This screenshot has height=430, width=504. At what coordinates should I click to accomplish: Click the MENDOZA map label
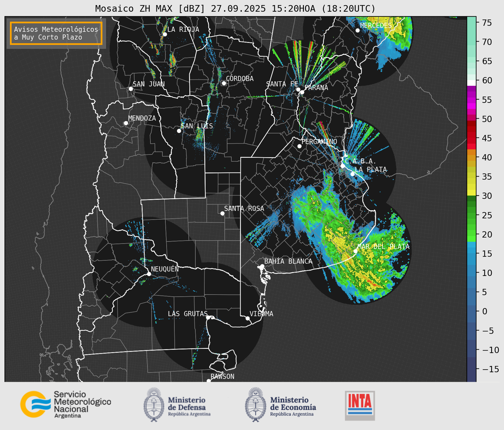click(142, 118)
